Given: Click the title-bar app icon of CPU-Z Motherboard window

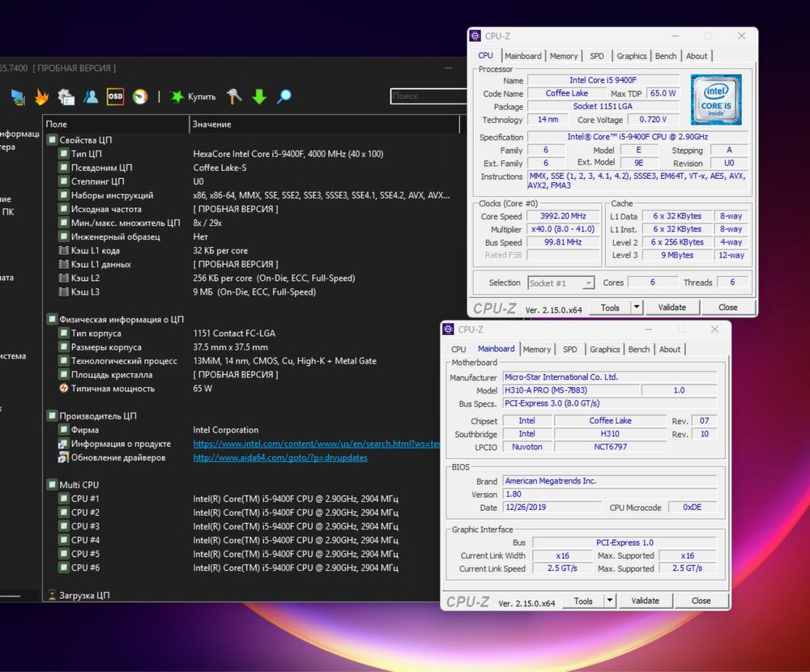Looking at the screenshot, I should pos(449,330).
